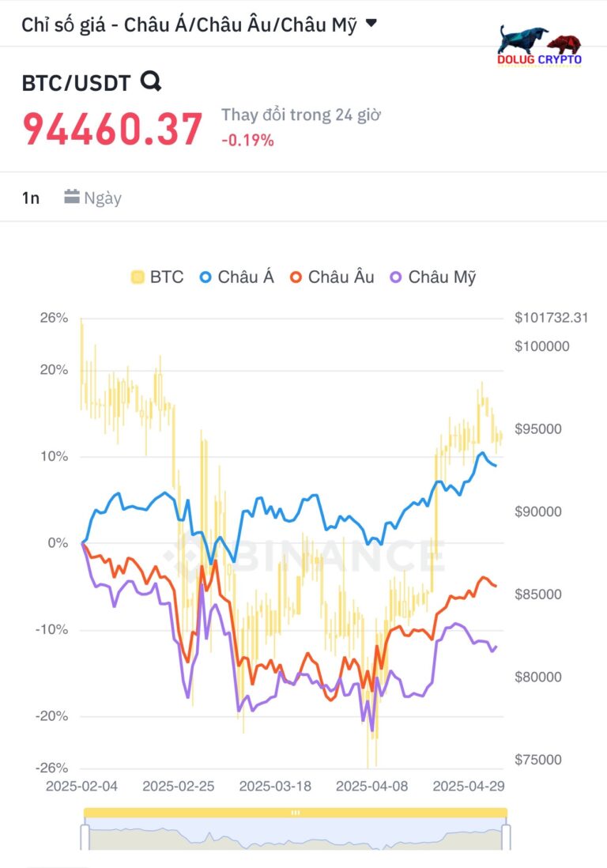The image size is (607, 868).
Task: Click the purple Châu Mỹ legend circle
Action: (396, 277)
